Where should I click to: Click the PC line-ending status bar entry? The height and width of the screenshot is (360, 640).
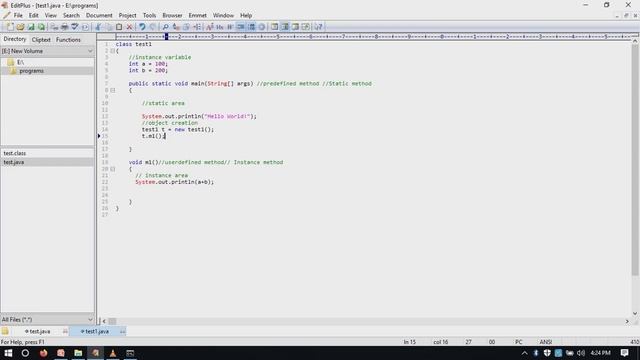518,342
